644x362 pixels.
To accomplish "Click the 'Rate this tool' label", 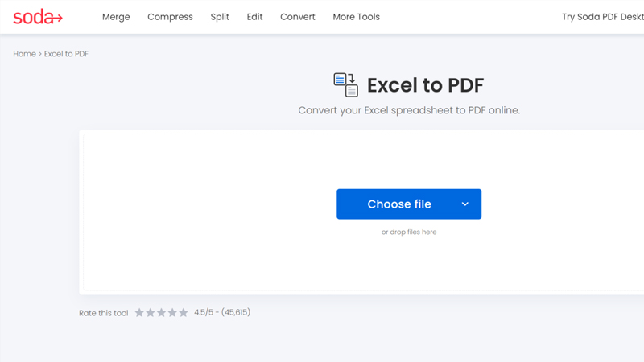I will [x=104, y=313].
